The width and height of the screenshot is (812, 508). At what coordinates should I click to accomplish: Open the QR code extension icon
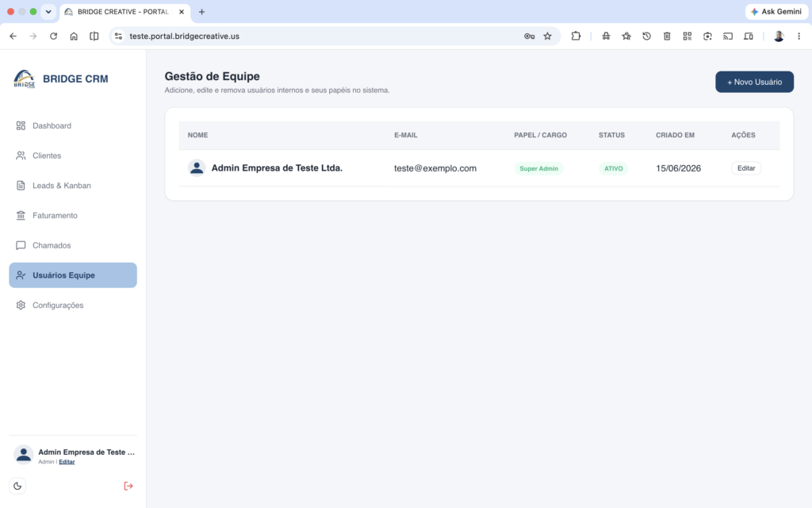pyautogui.click(x=688, y=37)
